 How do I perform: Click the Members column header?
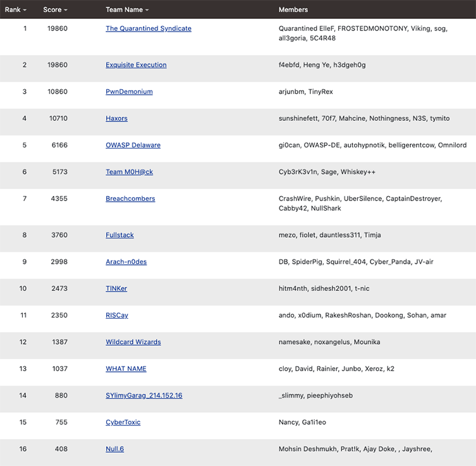coord(293,9)
